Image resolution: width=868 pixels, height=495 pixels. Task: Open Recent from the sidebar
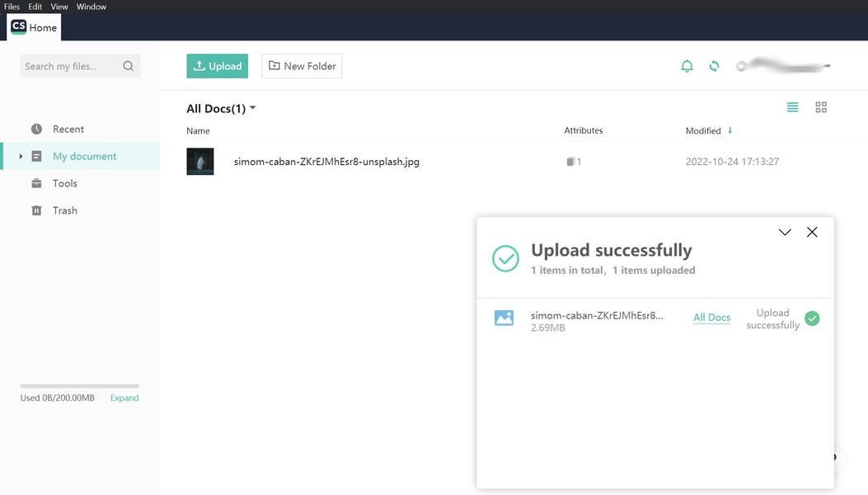(68, 129)
